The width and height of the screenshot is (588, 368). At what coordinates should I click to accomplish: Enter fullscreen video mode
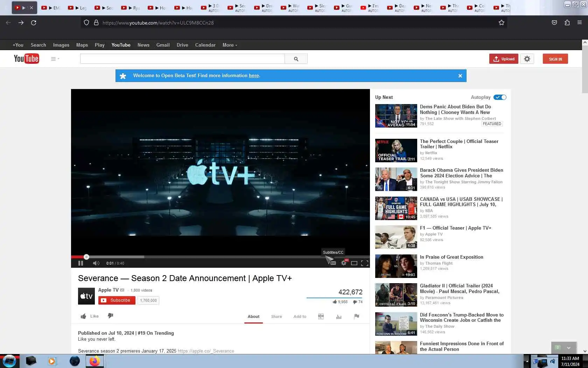(365, 263)
